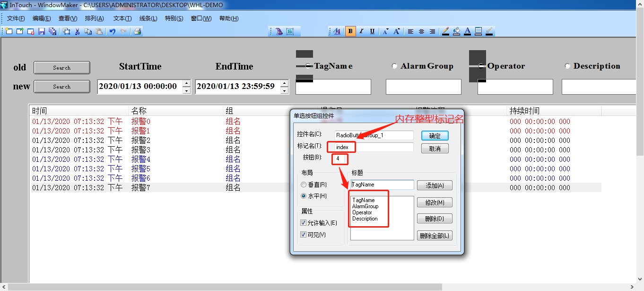Click the Italic formatting icon

tap(361, 31)
